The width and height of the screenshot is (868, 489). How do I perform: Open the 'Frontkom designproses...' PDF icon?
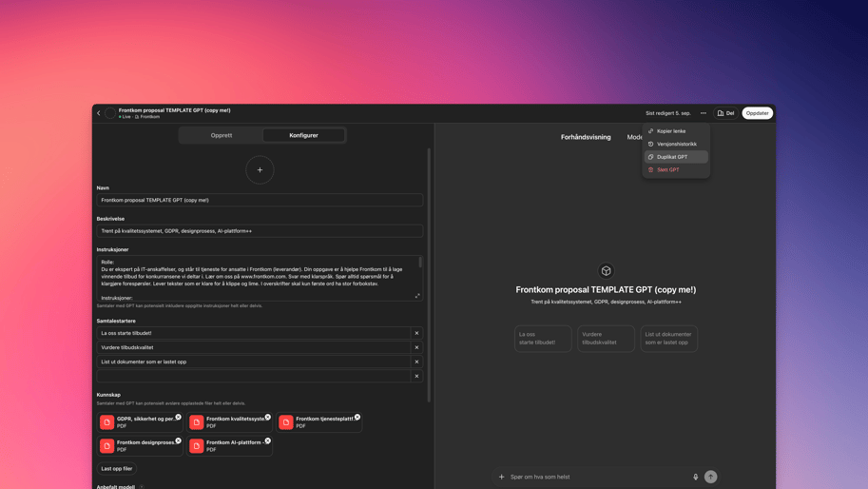(106, 446)
